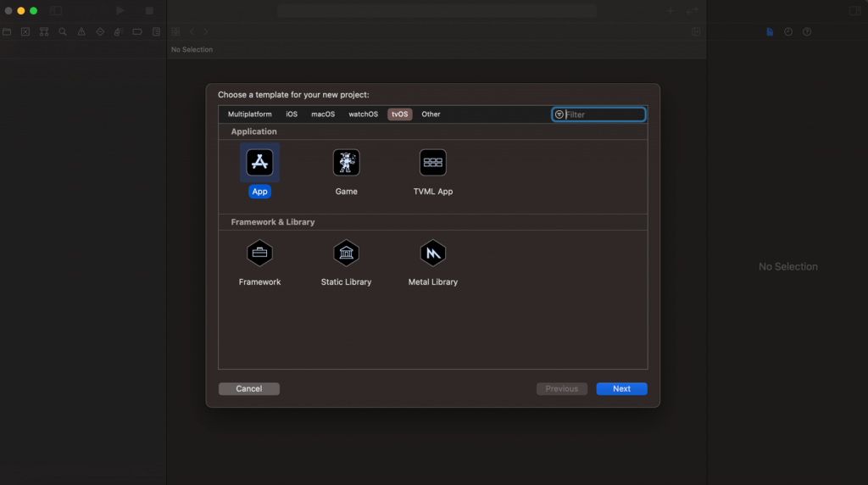
Task: Choose the Metal Library template icon
Action: [433, 253]
